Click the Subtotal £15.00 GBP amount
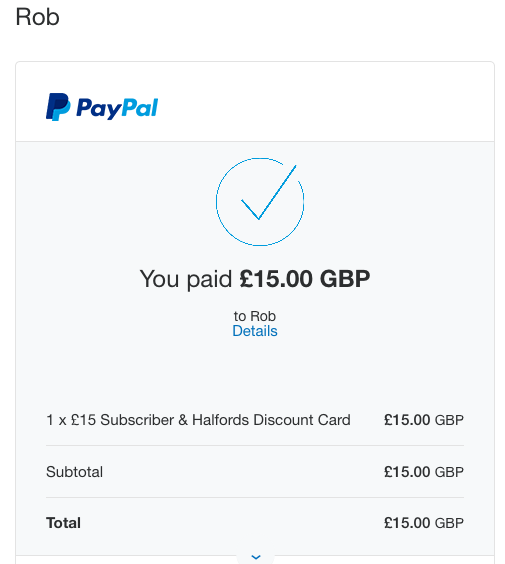 click(x=424, y=472)
